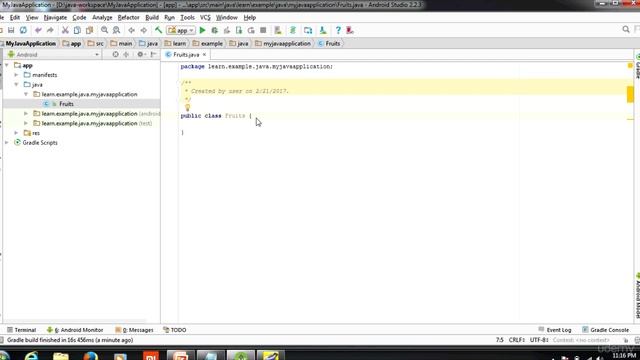Close the Fruits.java tab
The height and width of the screenshot is (360, 640).
tap(204, 54)
